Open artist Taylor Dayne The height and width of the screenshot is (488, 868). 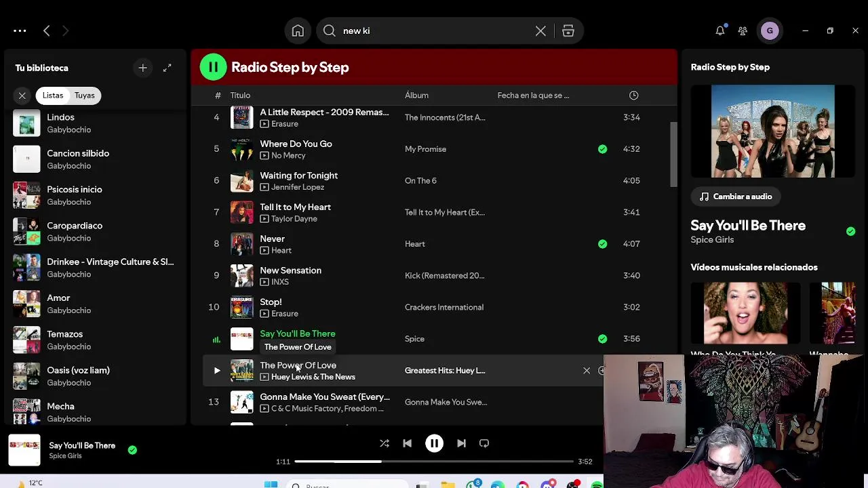[294, 219]
